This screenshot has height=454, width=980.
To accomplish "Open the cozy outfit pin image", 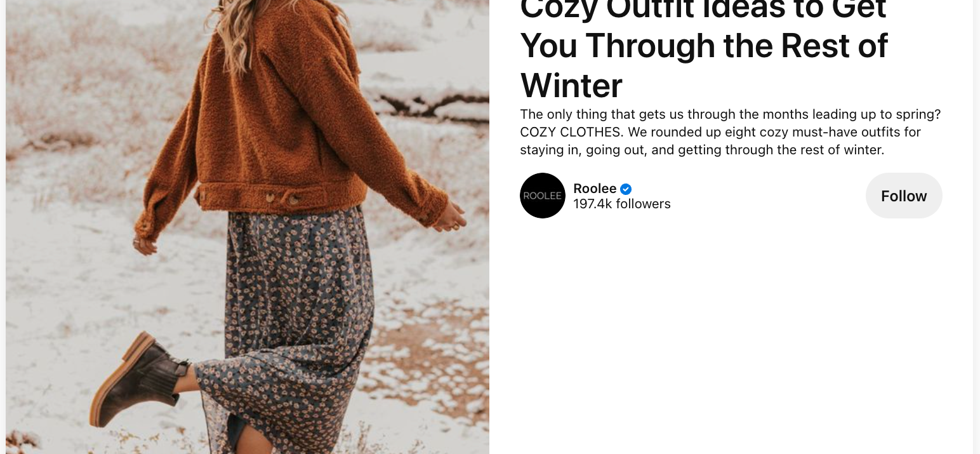I will coord(248,227).
